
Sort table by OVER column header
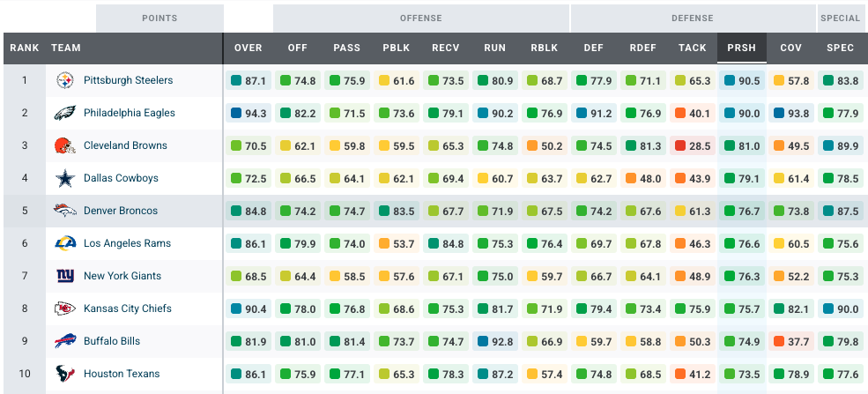point(248,48)
